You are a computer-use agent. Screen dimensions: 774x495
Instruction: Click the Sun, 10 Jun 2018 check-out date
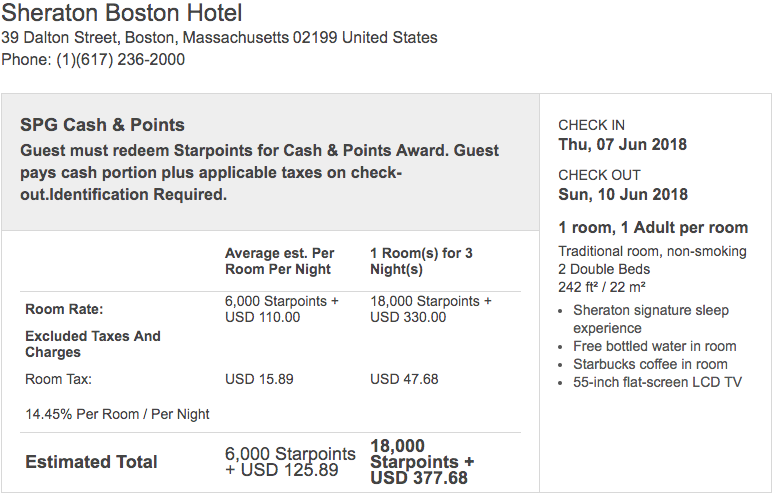coord(623,194)
